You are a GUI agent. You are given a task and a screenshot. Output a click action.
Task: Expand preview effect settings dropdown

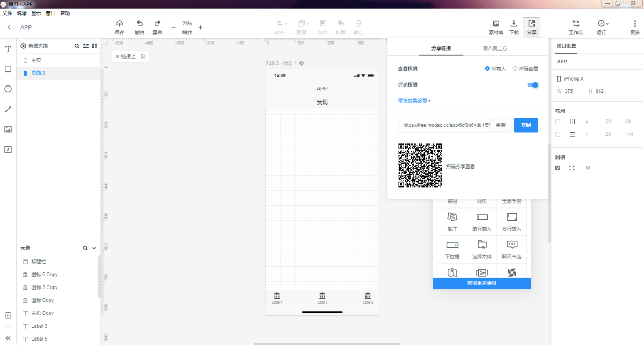click(x=414, y=100)
